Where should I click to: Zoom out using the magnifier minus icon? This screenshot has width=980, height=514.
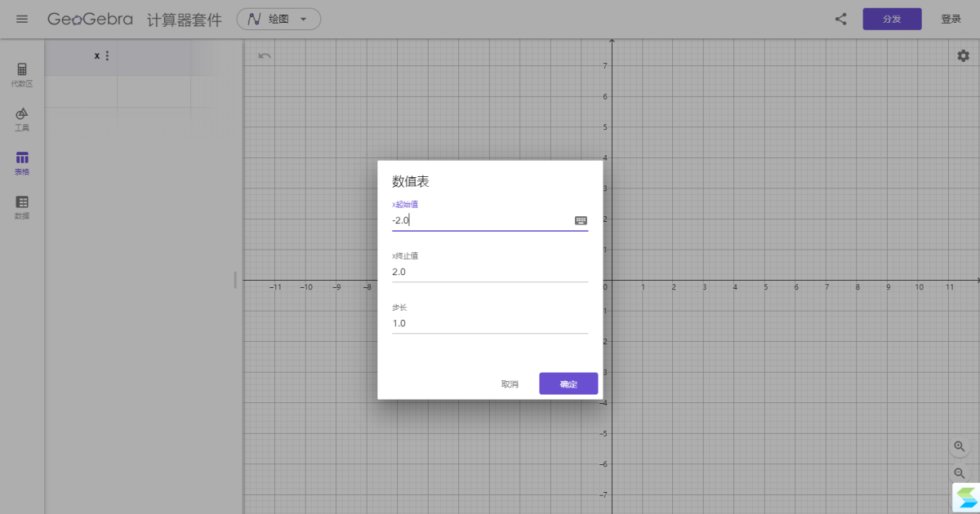pos(960,473)
